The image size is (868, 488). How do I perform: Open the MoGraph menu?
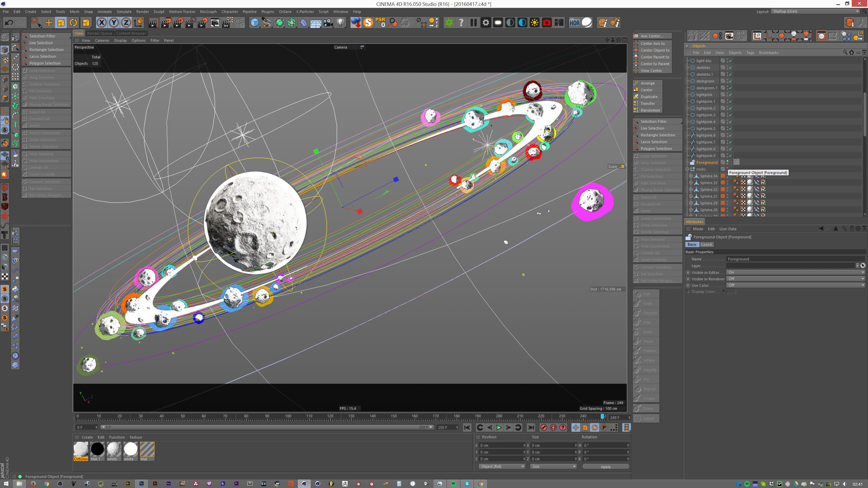[x=208, y=12]
